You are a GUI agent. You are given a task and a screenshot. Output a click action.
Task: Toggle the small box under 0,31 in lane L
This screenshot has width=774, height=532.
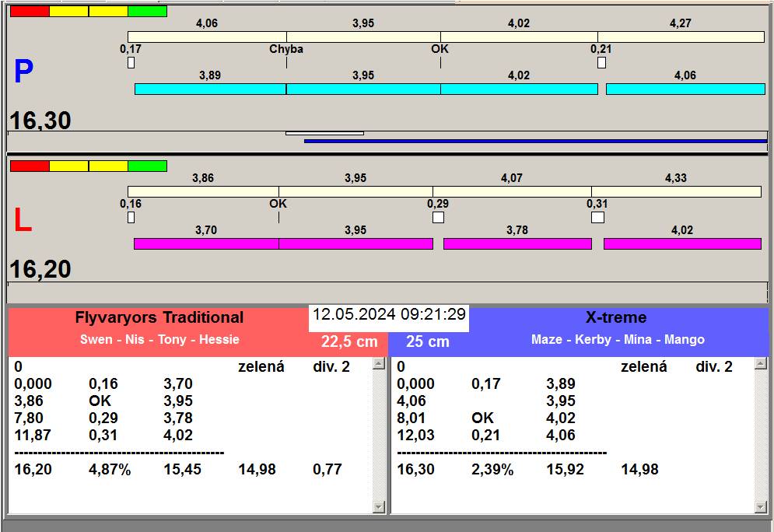597,218
